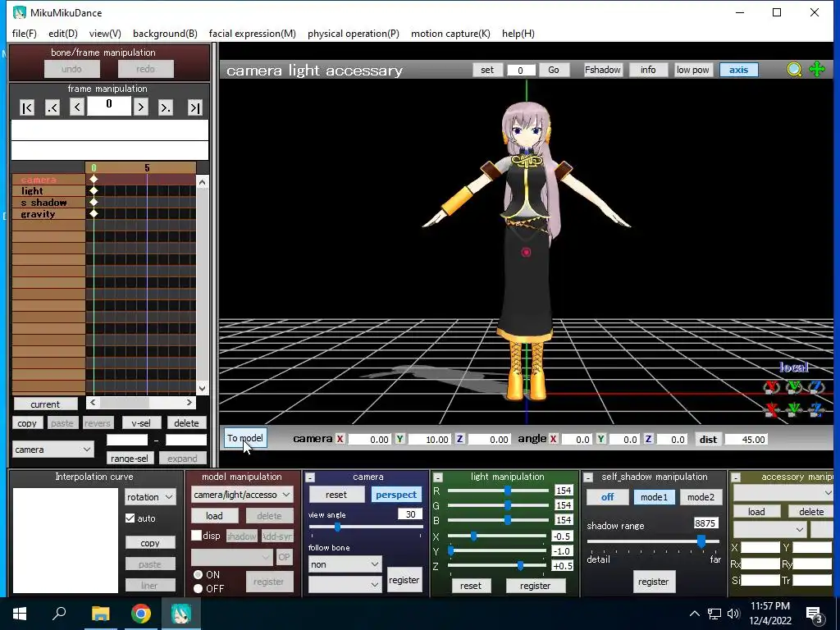Screen dimensions: 840x630
Task: Jump to last frame button
Action: pyautogui.click(x=195, y=107)
